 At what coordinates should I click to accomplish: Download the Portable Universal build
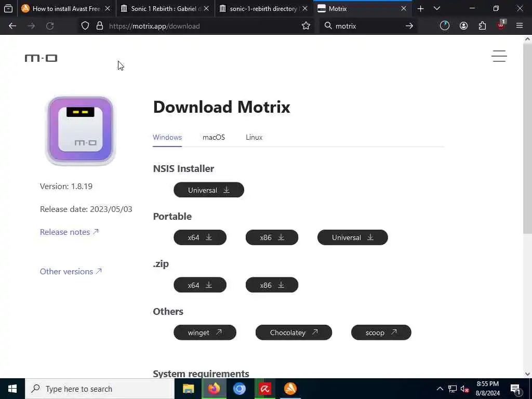[353, 237]
